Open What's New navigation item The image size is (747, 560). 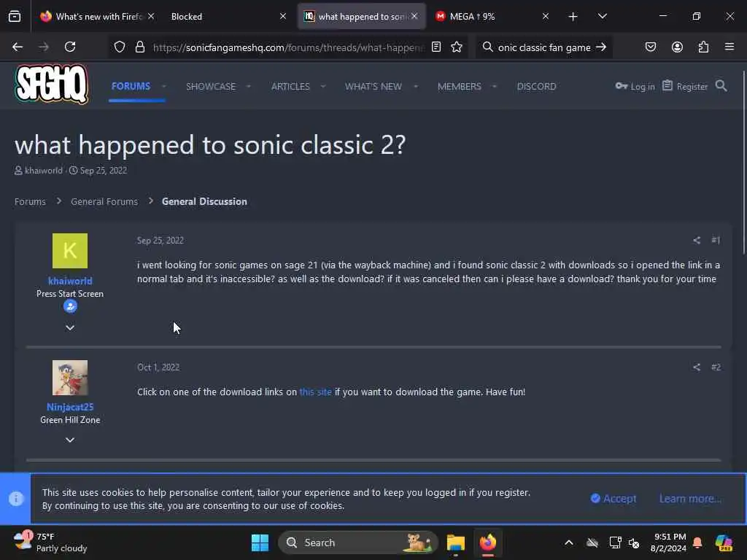pos(373,87)
